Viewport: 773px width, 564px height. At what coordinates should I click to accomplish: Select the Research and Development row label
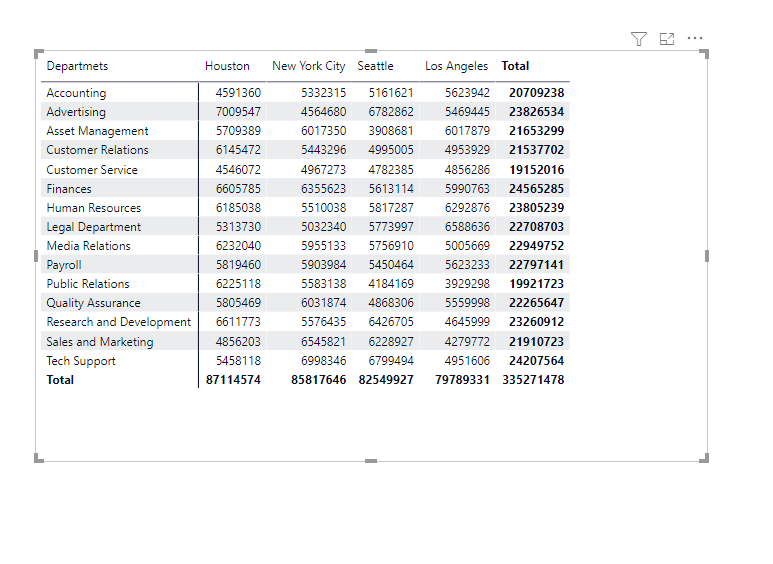(x=118, y=322)
